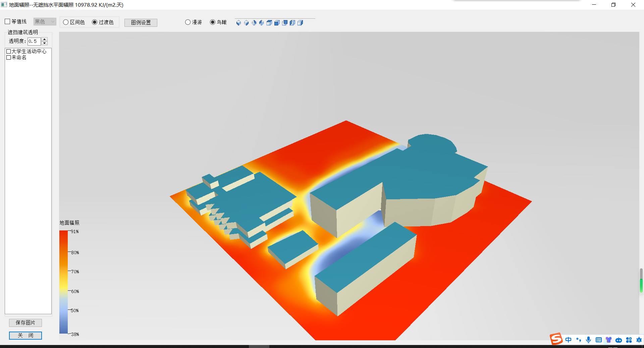Switch to the front view cube icon

(277, 23)
